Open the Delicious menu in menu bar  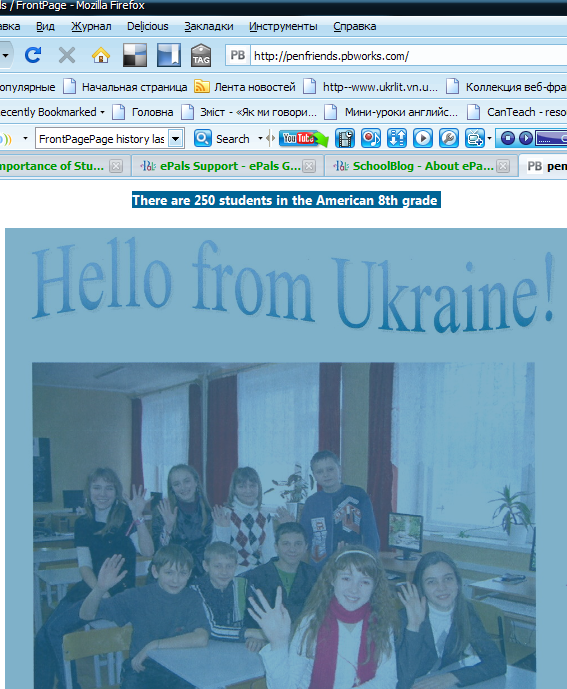(x=148, y=27)
